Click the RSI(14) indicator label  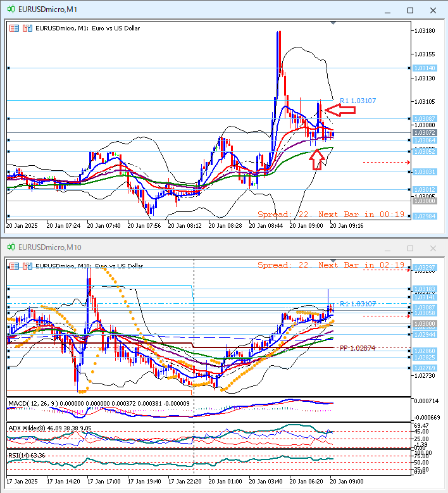click(19, 455)
